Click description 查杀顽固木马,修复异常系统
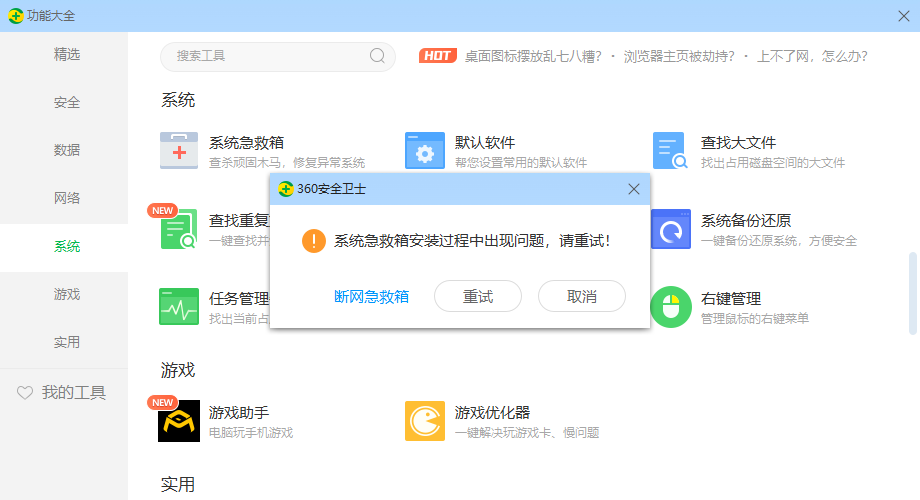This screenshot has height=500, width=920. click(287, 163)
